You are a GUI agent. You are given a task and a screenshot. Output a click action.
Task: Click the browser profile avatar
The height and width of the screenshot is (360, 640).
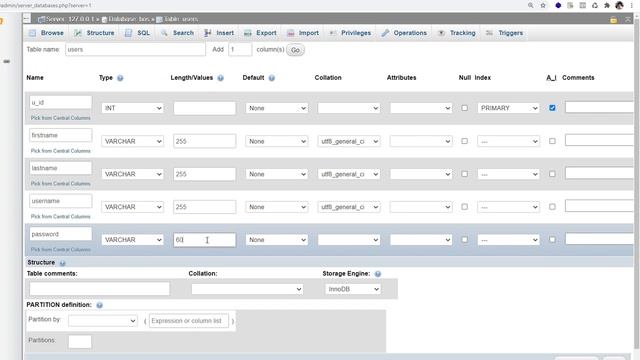(x=619, y=5)
